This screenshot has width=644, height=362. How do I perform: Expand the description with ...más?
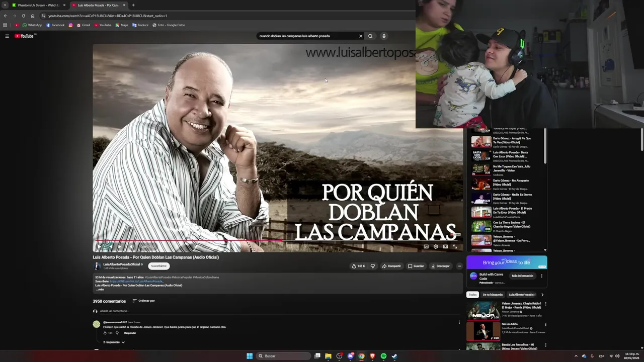point(100,290)
